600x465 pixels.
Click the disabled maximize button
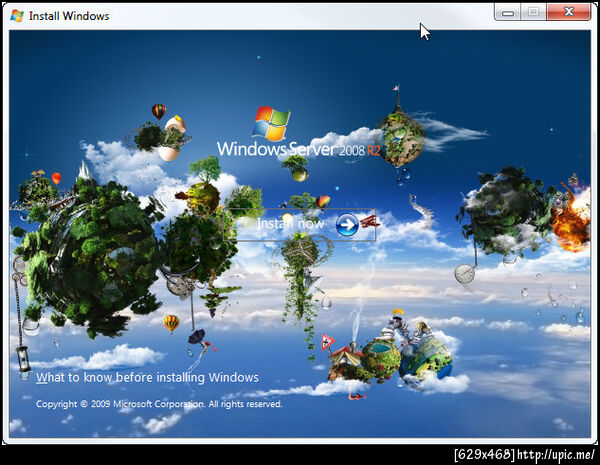(x=533, y=12)
